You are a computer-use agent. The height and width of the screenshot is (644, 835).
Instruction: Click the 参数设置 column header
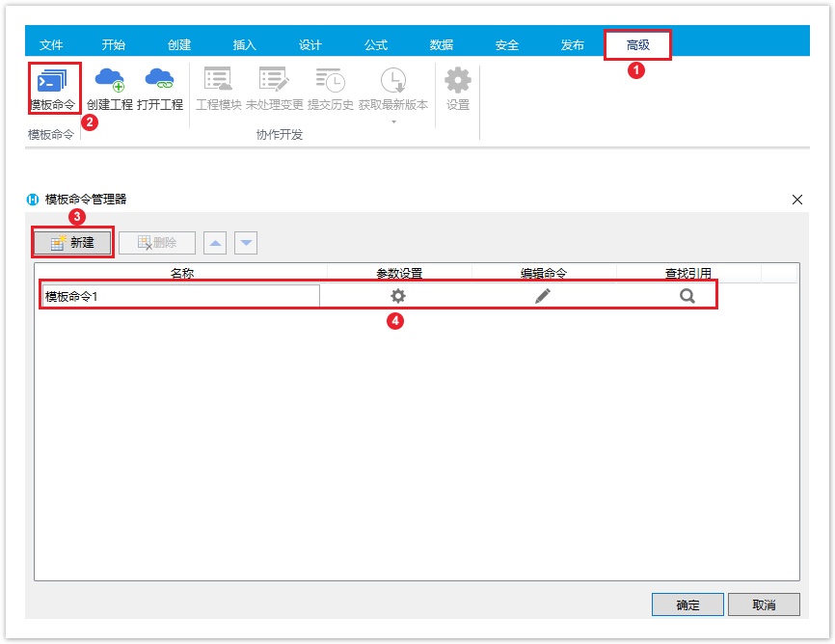pyautogui.click(x=399, y=273)
